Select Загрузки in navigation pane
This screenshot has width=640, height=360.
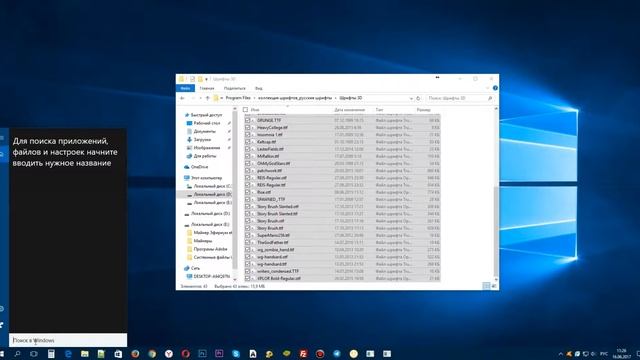(x=202, y=140)
